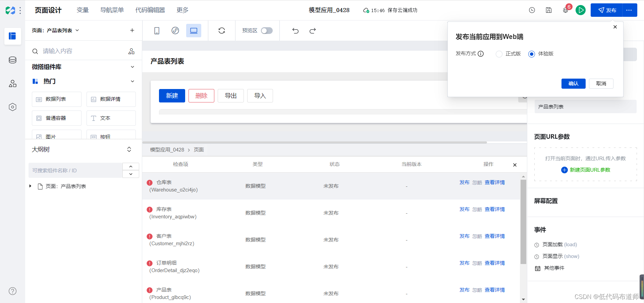This screenshot has height=303, width=644.
Task: Click outline search down arrow
Action: [131, 174]
